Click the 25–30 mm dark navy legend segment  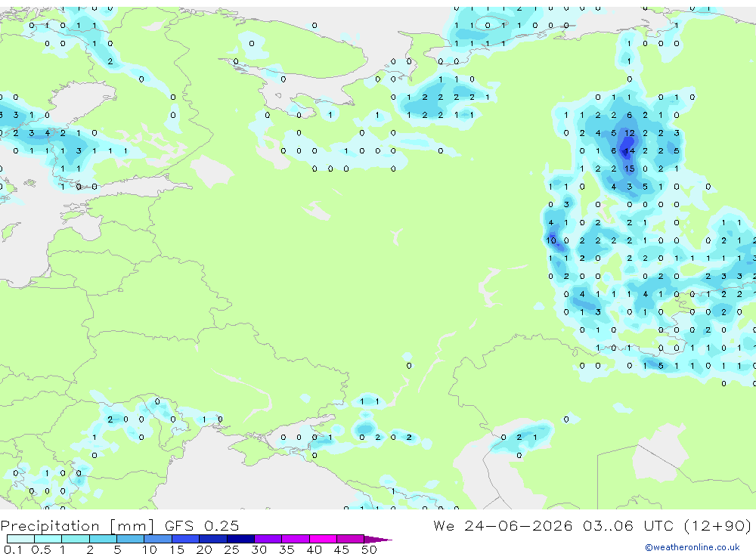[x=240, y=539]
